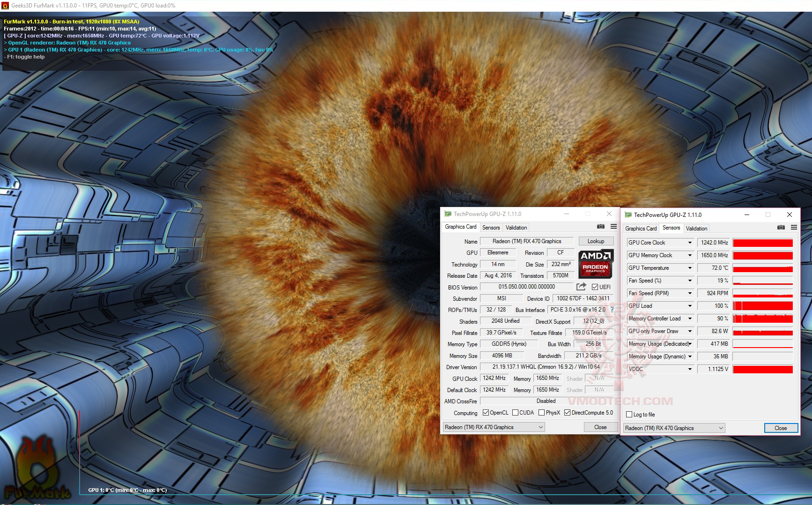Toggle the OpenCL checkbox

tap(486, 413)
